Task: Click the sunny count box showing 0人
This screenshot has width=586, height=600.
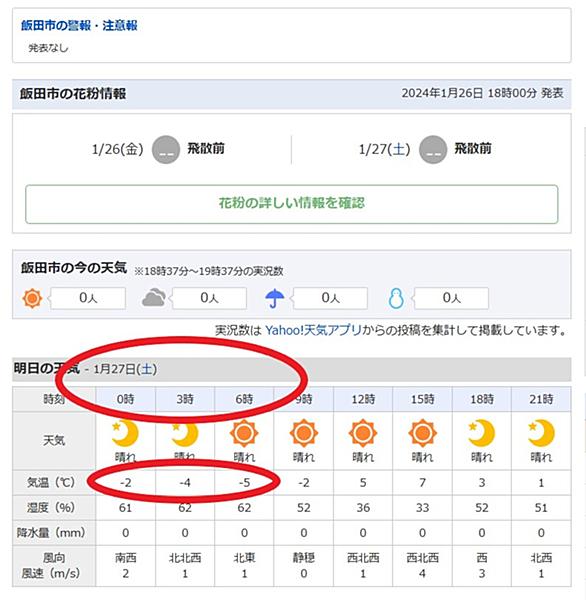Action: pos(88,298)
